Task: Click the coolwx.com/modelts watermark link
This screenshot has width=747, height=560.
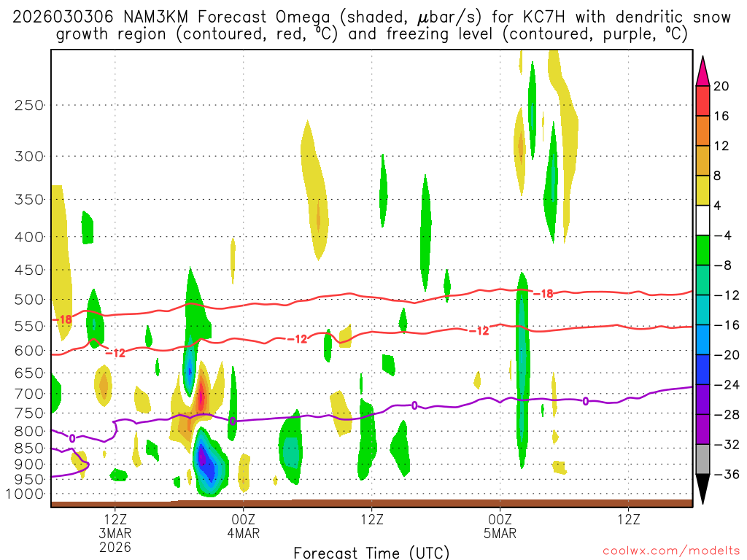Action: 671,551
